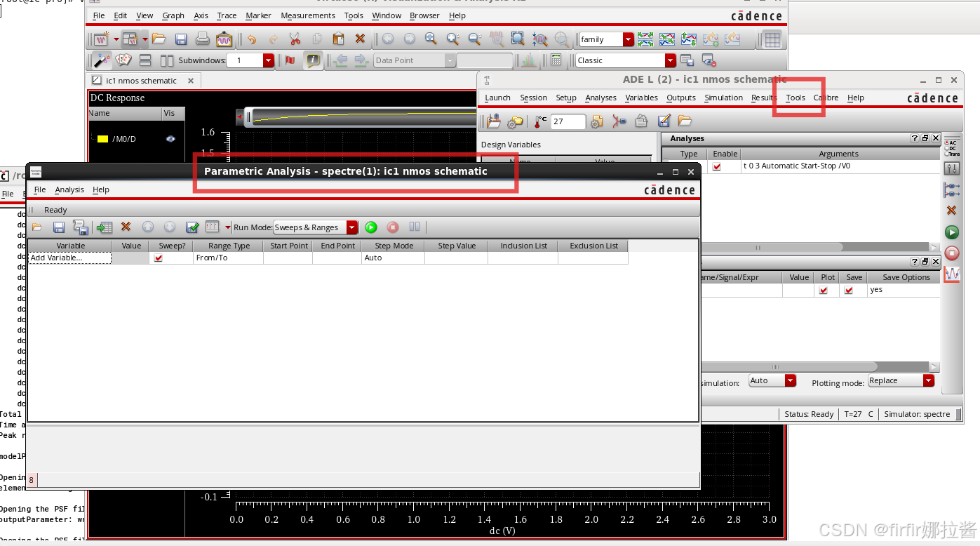Click the yellow /M0/D trace color swatch
This screenshot has width=980, height=546.
tap(102, 139)
